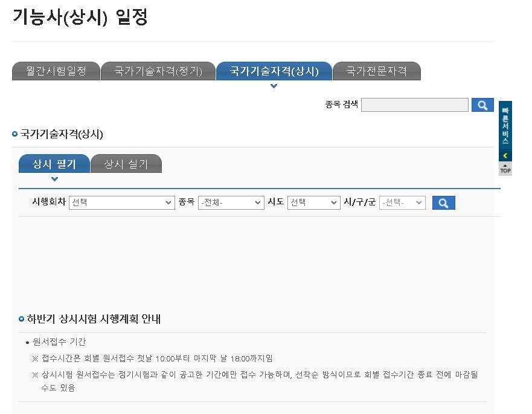Open the 시도 선택 dropdown
Image resolution: width=532 pixels, height=414 pixels.
(314, 202)
